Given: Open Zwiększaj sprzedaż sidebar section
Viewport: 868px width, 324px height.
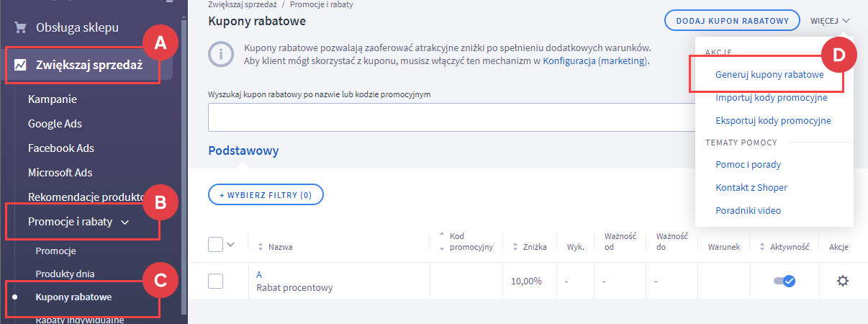Looking at the screenshot, I should pyautogui.click(x=89, y=66).
